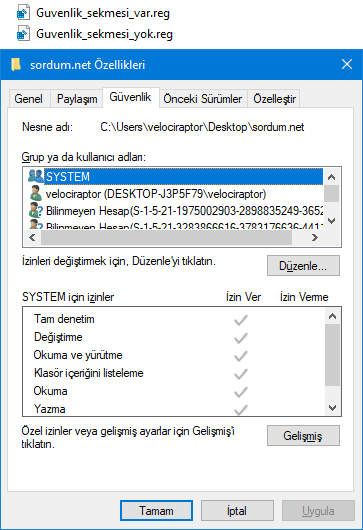This screenshot has height=530, width=363.
Task: Click up arrow of user list scrollbar
Action: coord(332,177)
